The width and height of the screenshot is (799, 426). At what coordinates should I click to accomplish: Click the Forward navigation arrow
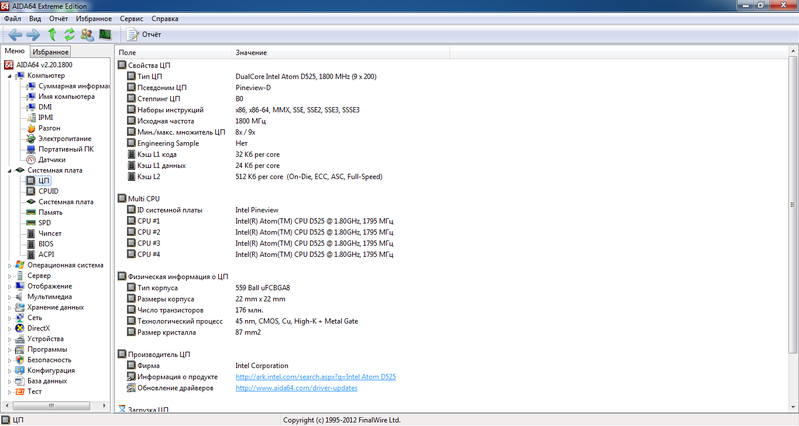[33, 35]
